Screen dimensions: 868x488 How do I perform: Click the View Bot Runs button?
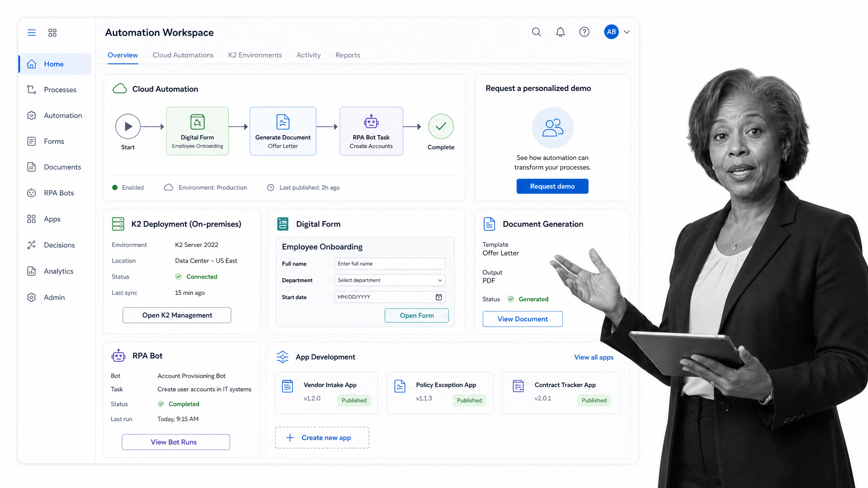click(x=176, y=442)
